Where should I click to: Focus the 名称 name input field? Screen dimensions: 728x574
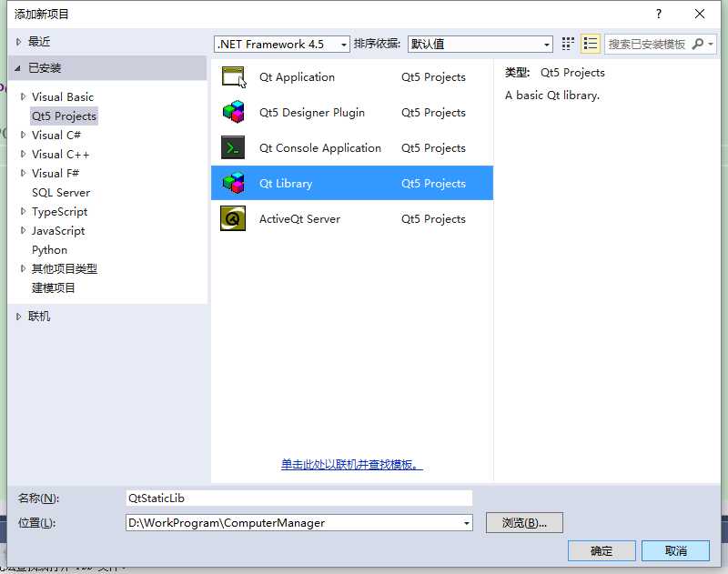pyautogui.click(x=299, y=498)
